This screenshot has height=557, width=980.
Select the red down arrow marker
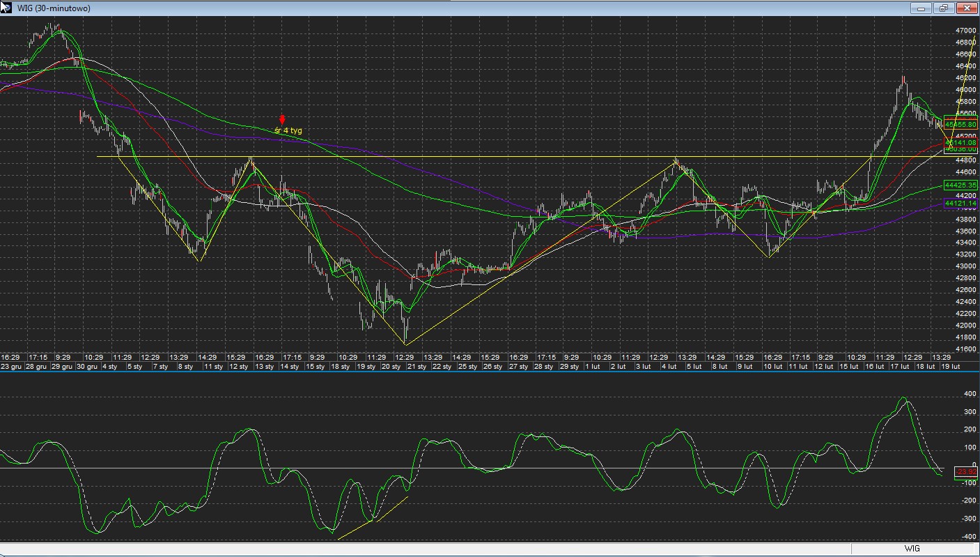[282, 120]
